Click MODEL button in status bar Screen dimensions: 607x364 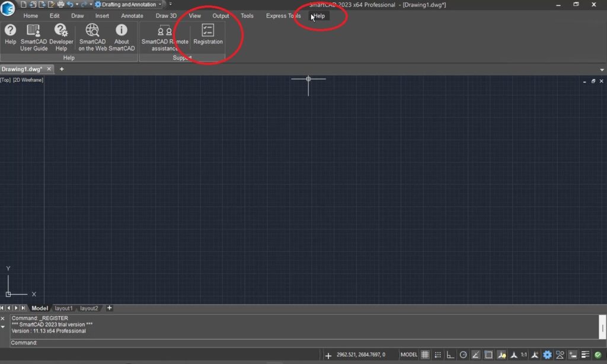click(x=409, y=355)
